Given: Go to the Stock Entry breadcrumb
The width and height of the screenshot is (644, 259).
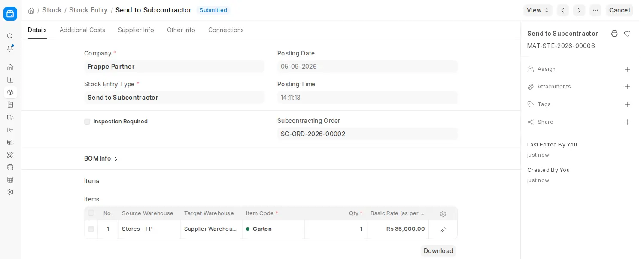Looking at the screenshot, I should (88, 10).
